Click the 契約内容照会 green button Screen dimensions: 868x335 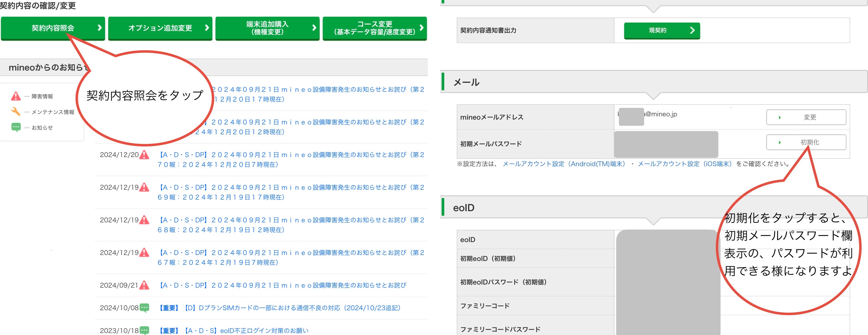coord(53,28)
